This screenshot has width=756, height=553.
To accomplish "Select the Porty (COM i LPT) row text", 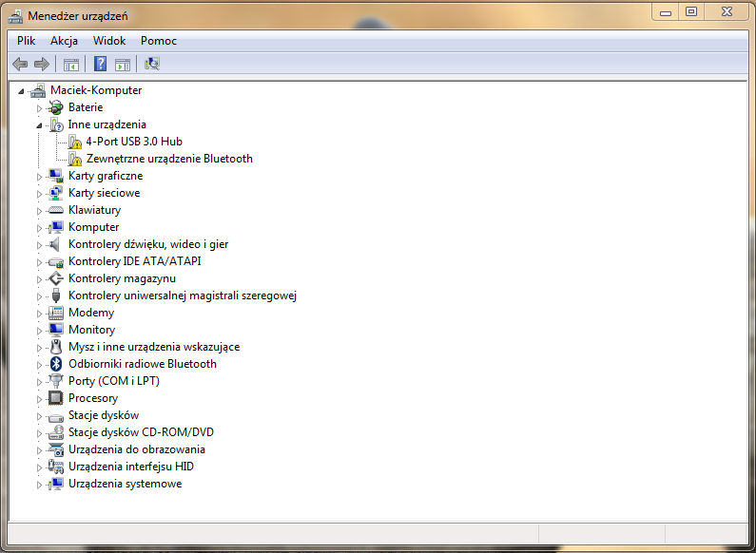I will pos(114,381).
